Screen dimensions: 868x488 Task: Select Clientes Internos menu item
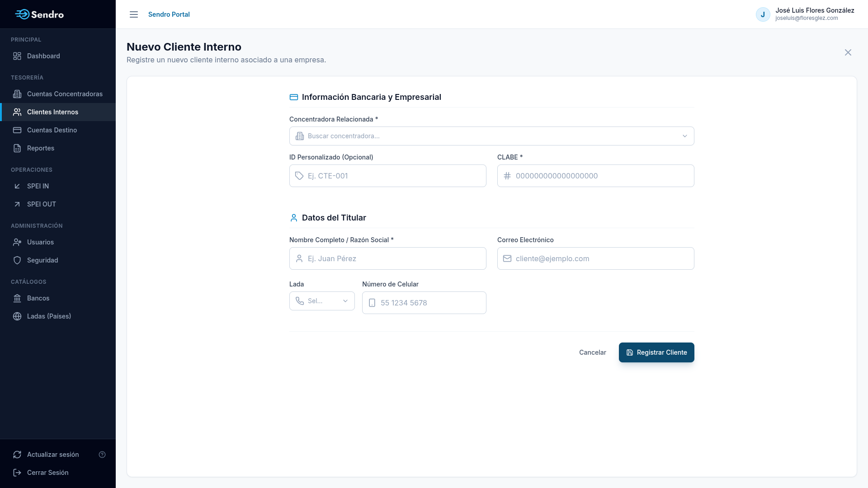[x=58, y=112]
